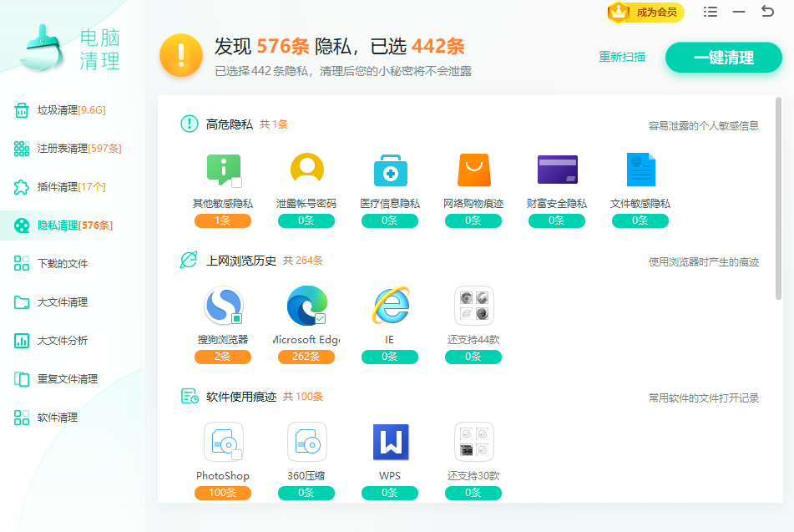The image size is (794, 532).
Task: Click the 文件敏感隐私 document icon
Action: [x=640, y=170]
